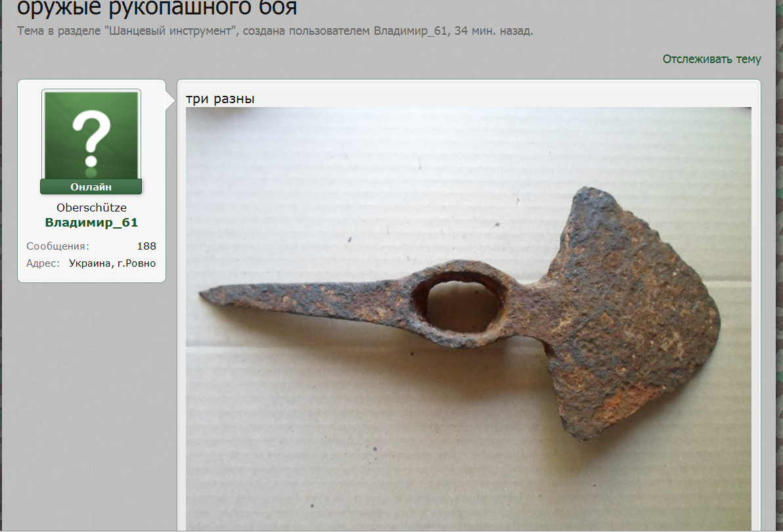Click the white question mark symbol on avatar
Image resolution: width=783 pixels, height=532 pixels.
tap(91, 138)
